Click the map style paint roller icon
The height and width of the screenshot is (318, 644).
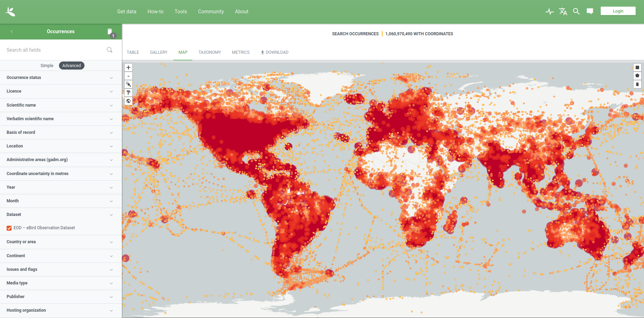[x=128, y=93]
